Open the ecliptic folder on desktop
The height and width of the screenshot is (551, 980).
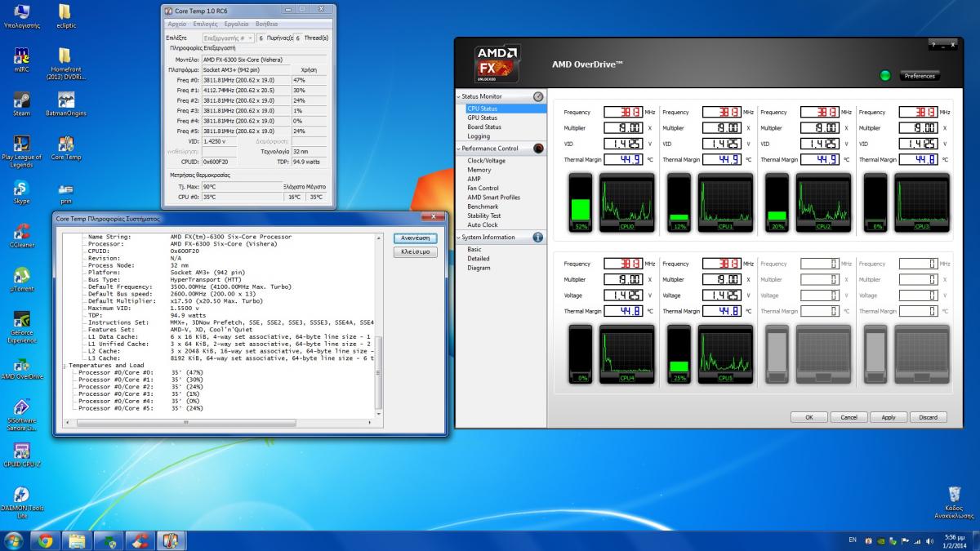[66, 16]
